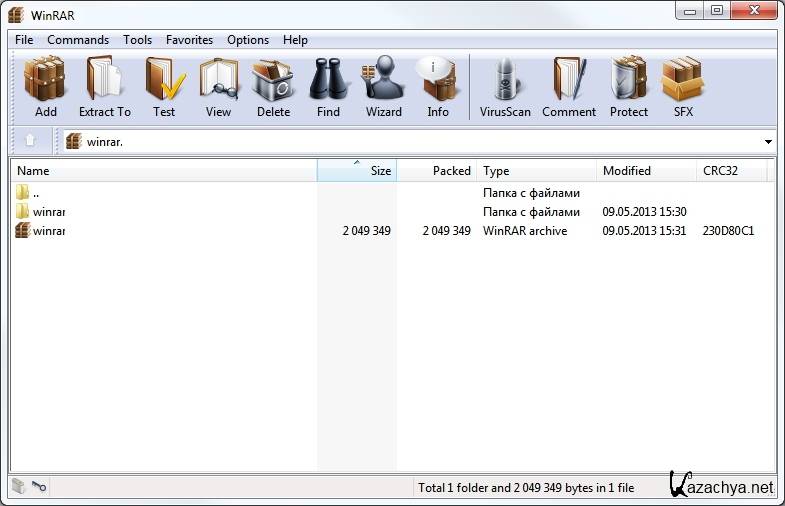Expand the address path dropdown
785x506 pixels.
[768, 142]
